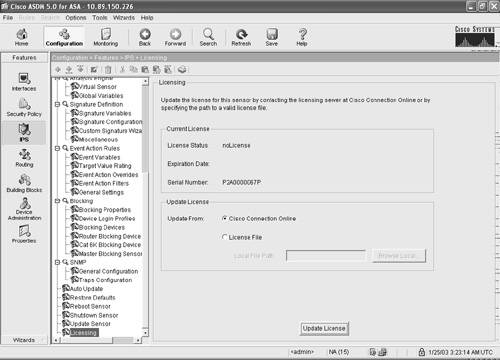Screen dimensions: 500x360
Task: Click the tree scrollbar down arrow
Action: 145,333
